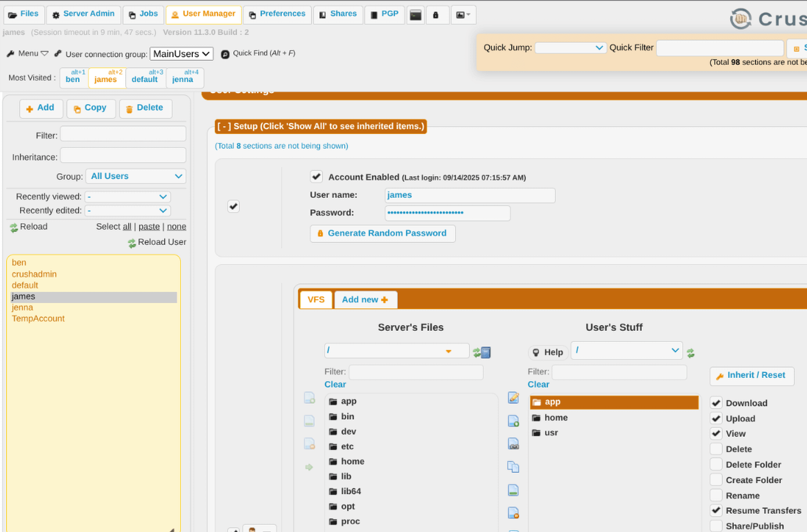807x532 pixels.
Task: Collapse the Setup section header
Action: tap(321, 126)
